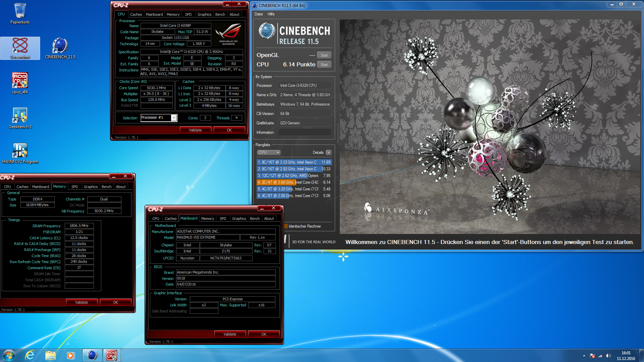
Task: Open Bench tab in top CPU-Z window
Action: [x=220, y=14]
